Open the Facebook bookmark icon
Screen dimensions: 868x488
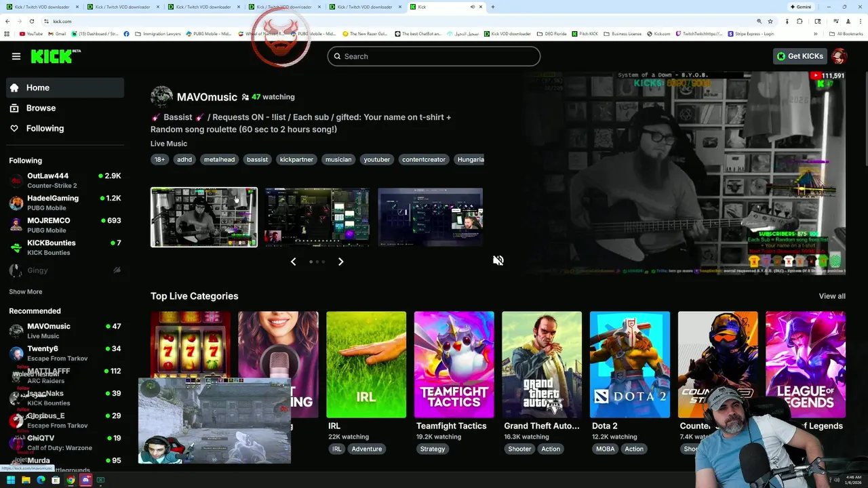click(127, 33)
